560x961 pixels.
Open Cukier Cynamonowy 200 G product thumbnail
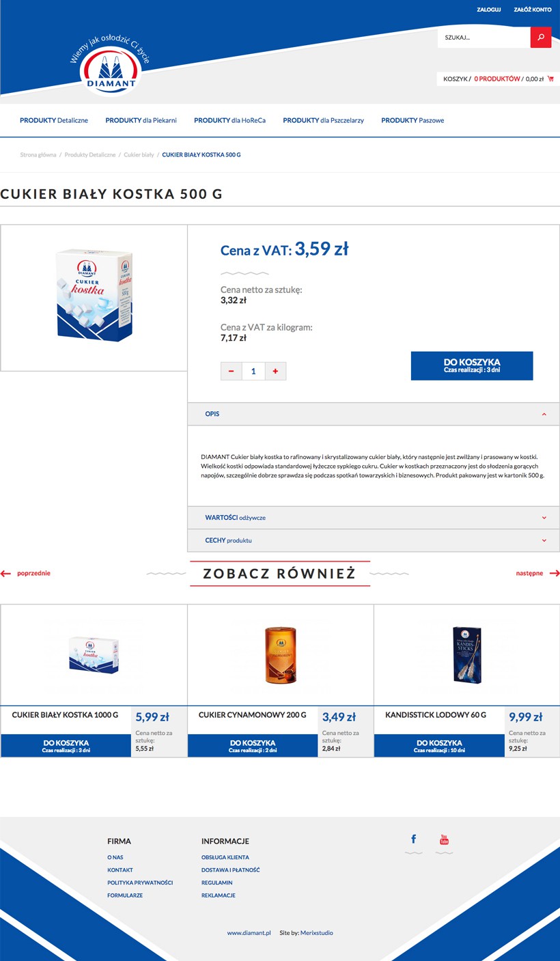coord(281,655)
